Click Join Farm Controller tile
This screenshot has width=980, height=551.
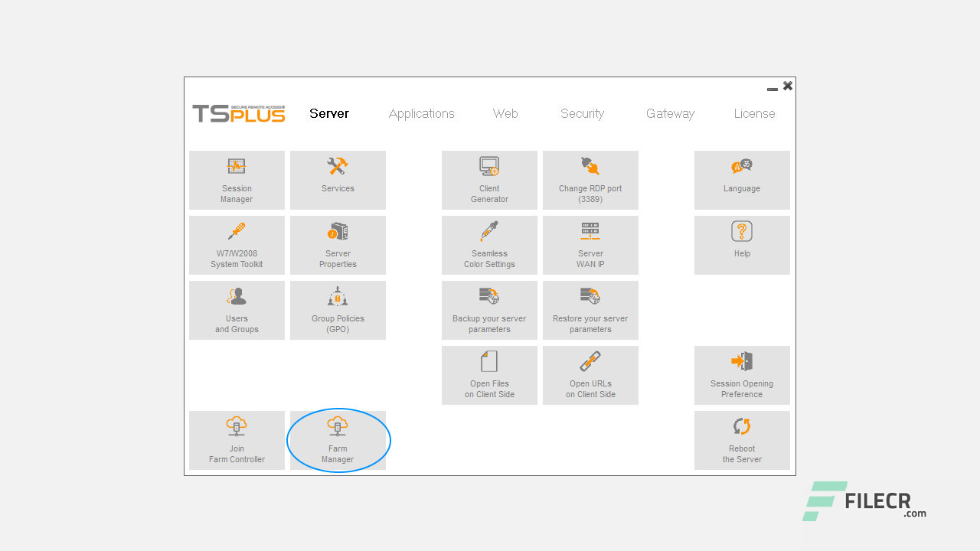point(237,440)
